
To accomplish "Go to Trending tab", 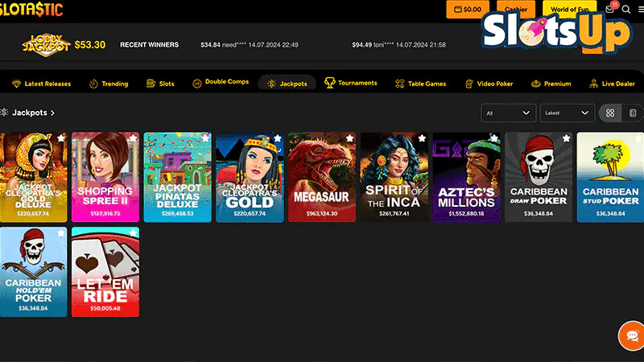I will pyautogui.click(x=109, y=84).
